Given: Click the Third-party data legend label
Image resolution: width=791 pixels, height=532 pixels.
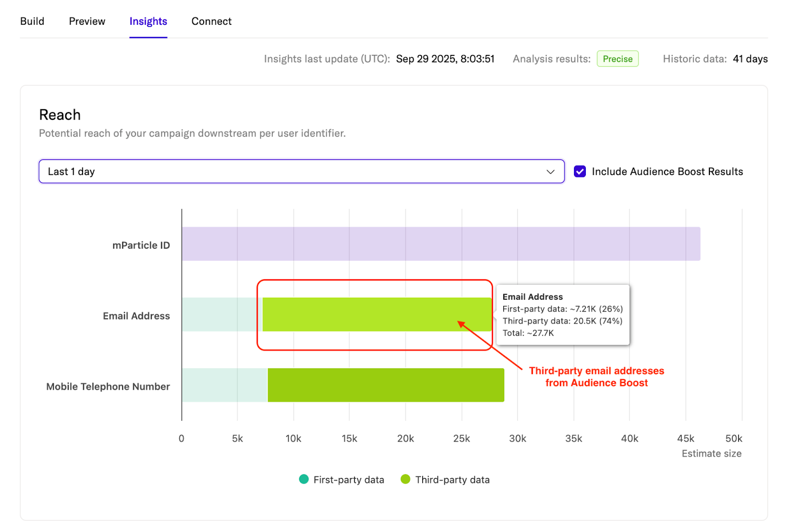Looking at the screenshot, I should point(452,480).
